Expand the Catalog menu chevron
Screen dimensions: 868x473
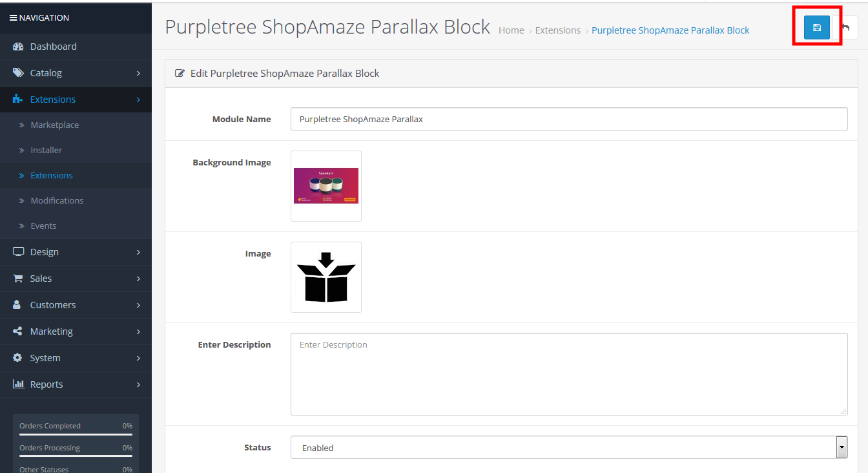[x=138, y=73]
